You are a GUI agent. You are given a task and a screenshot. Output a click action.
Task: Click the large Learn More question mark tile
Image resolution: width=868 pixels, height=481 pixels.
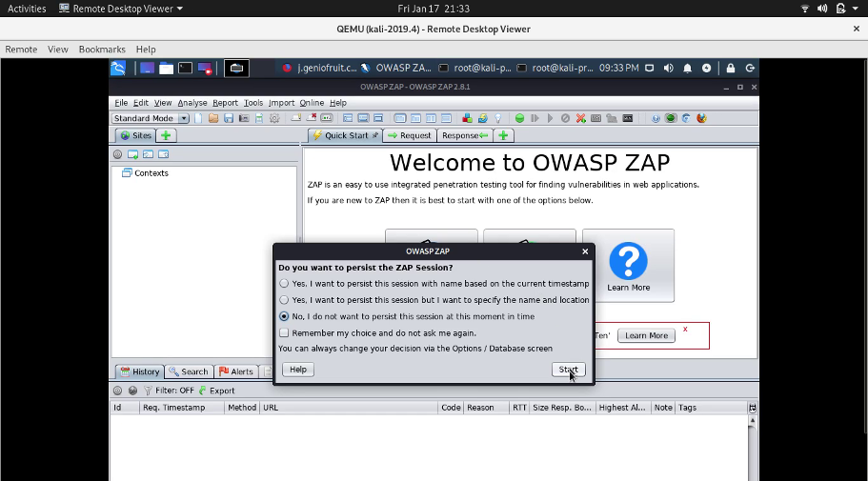tap(628, 266)
